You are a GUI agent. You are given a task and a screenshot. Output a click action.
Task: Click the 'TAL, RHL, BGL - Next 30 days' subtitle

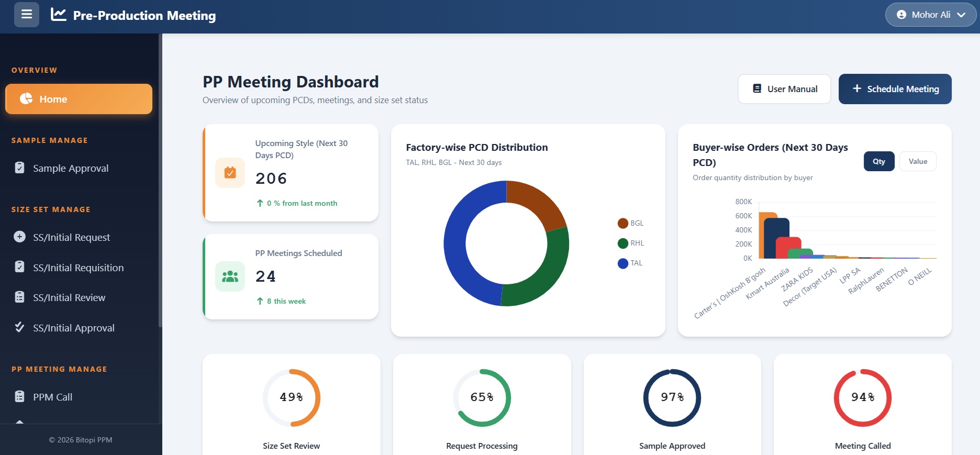tap(454, 162)
